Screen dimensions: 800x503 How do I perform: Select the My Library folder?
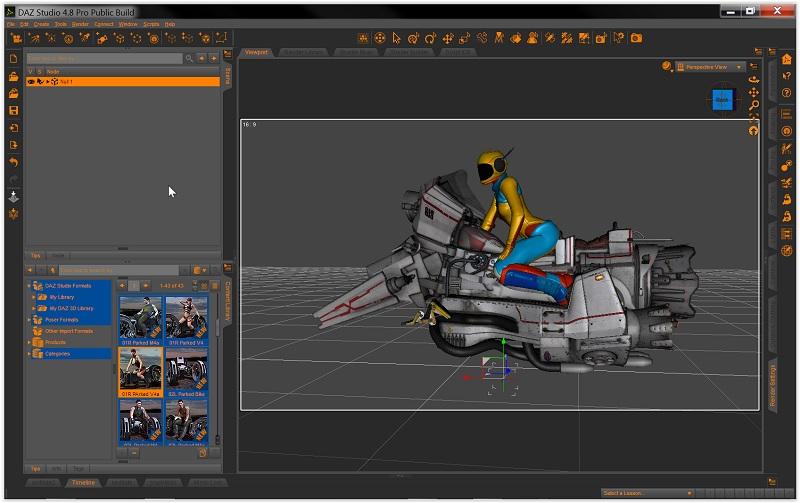tap(62, 297)
